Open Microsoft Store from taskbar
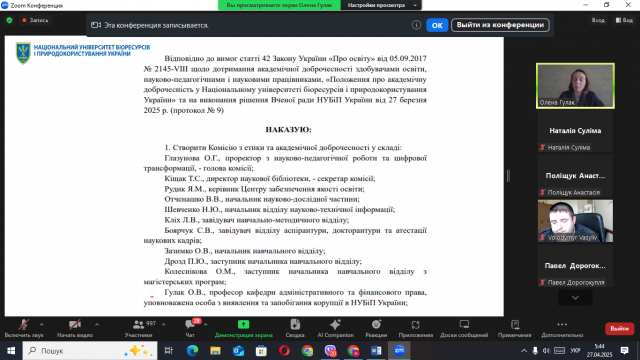This screenshot has height=360, width=640. pyautogui.click(x=261, y=351)
